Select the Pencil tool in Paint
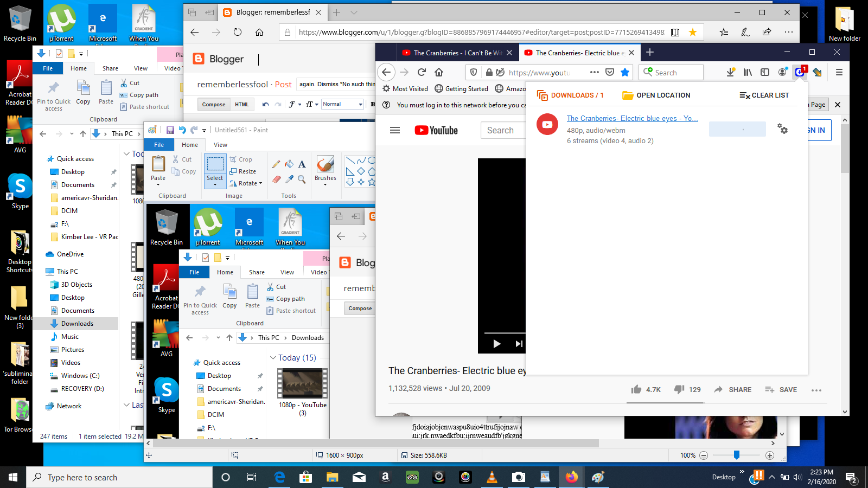This screenshot has height=488, width=868. coord(276,164)
